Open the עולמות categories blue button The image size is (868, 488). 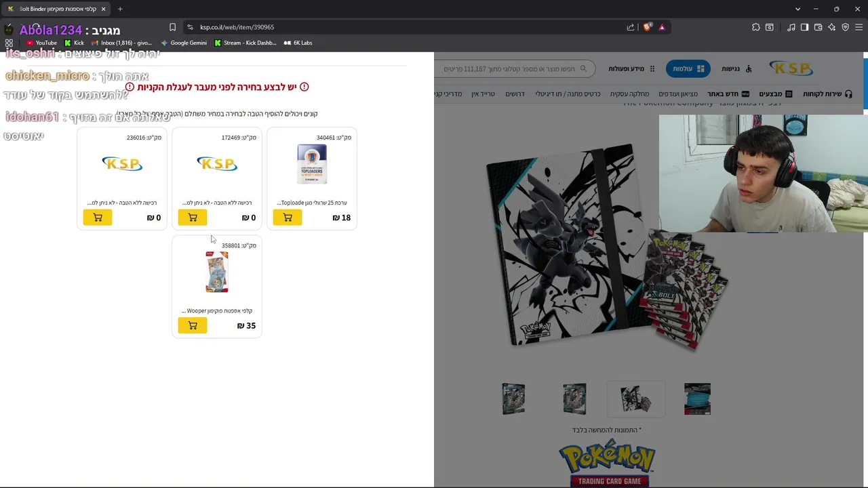[688, 68]
